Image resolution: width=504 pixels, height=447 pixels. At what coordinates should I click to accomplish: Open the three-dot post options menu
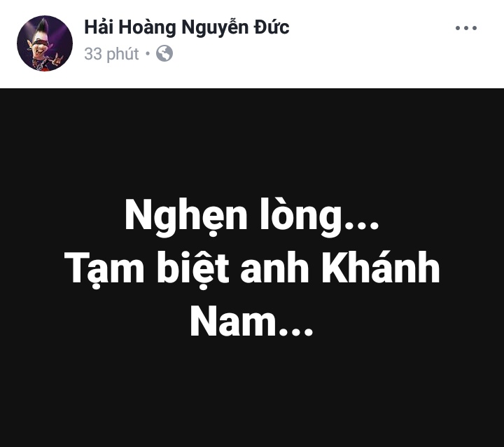pos(465,28)
